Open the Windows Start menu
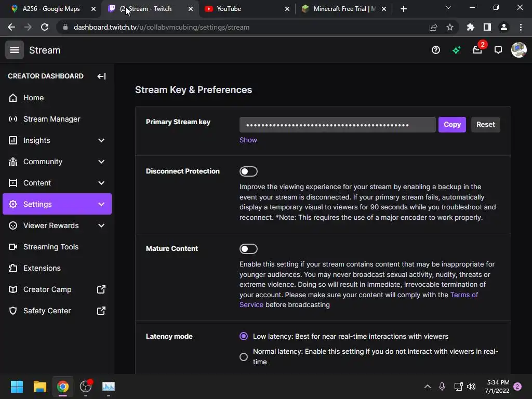This screenshot has height=399, width=532. coord(17,387)
